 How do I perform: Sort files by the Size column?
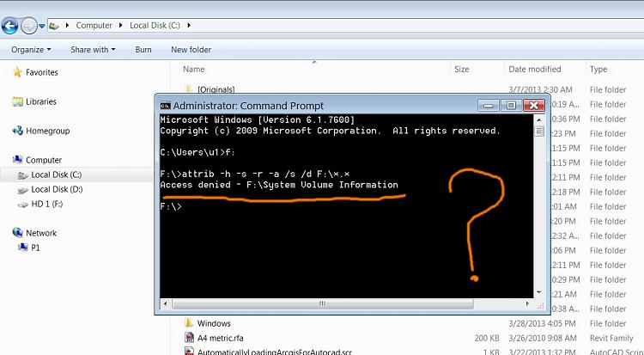pos(461,69)
